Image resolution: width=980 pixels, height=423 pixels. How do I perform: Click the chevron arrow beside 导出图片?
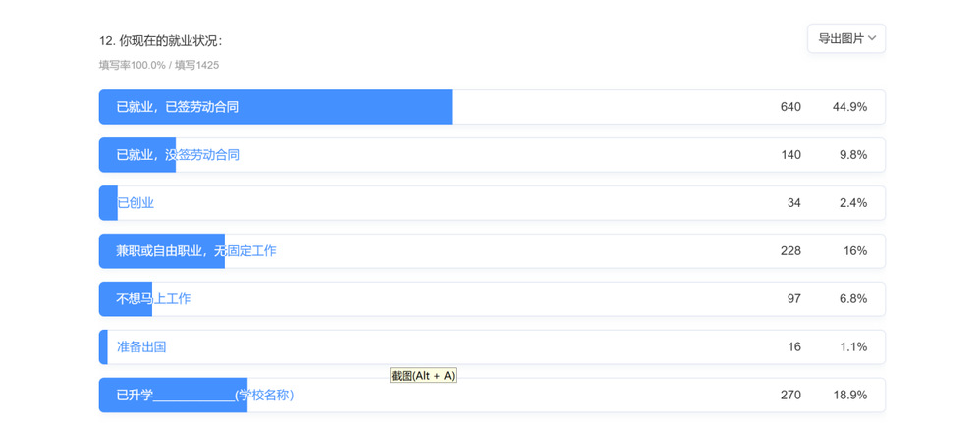coord(873,38)
